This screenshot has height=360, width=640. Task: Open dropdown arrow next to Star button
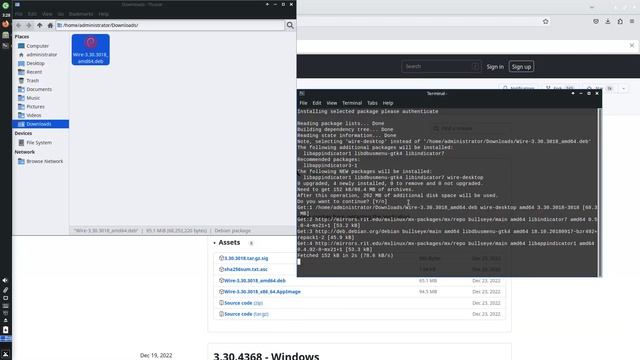coord(624,88)
